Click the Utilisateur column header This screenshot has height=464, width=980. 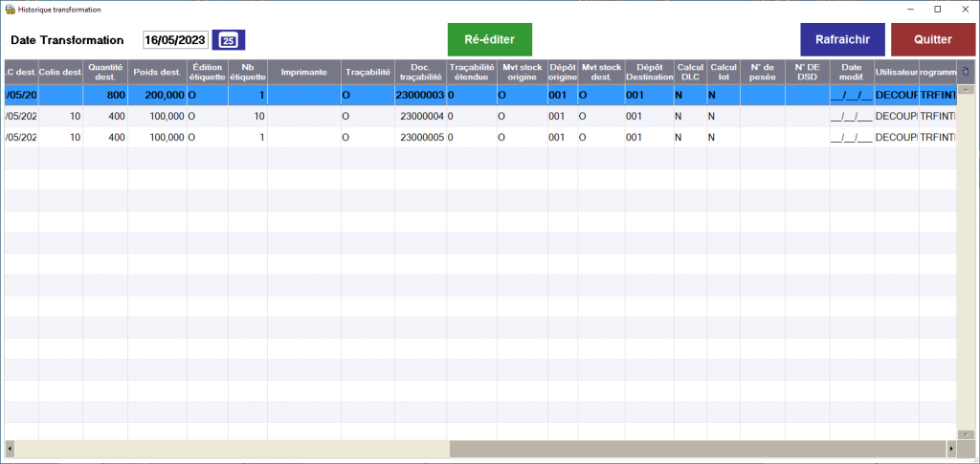point(896,72)
